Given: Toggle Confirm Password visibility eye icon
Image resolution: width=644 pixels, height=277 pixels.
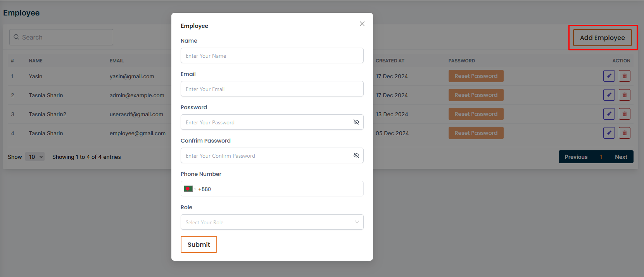Looking at the screenshot, I should [356, 156].
